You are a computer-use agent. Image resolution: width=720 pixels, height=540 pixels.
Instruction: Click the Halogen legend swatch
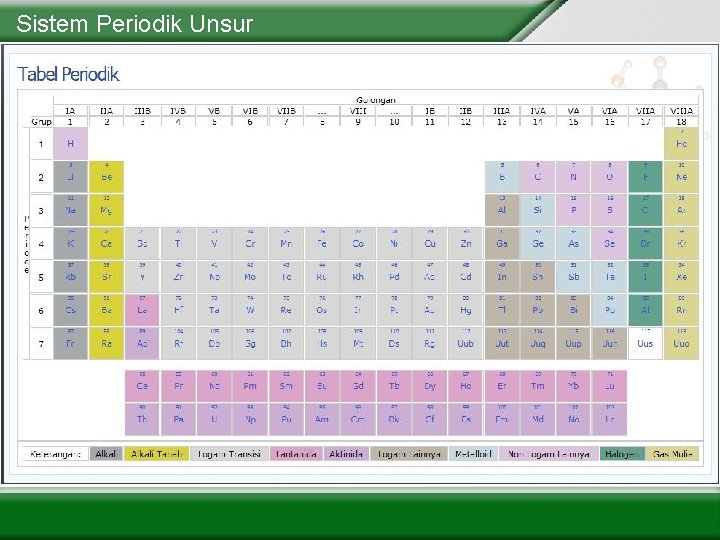(x=622, y=454)
